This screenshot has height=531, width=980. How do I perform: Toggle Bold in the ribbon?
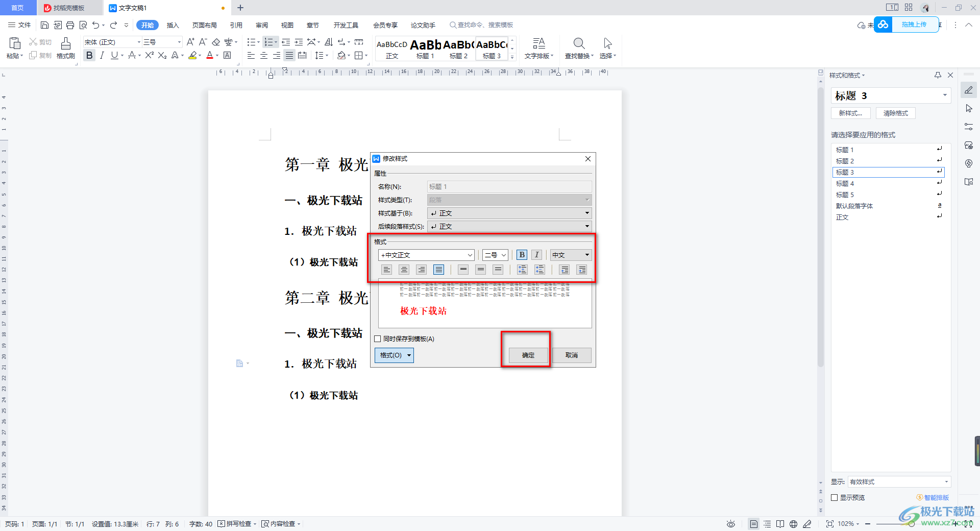click(89, 55)
